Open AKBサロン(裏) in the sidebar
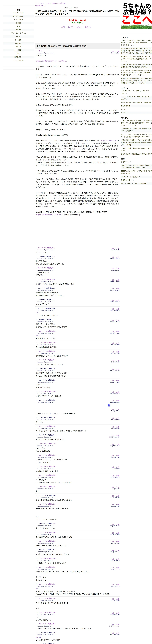 [18, 13]
